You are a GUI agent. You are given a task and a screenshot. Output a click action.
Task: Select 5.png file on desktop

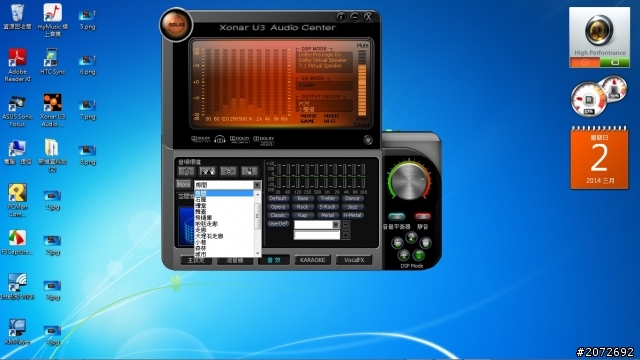click(87, 20)
